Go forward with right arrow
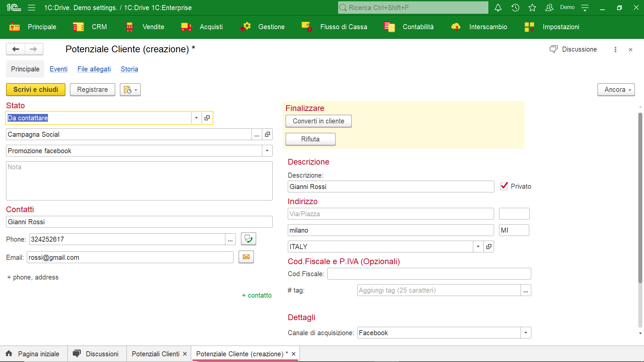This screenshot has height=362, width=644. click(34, 49)
